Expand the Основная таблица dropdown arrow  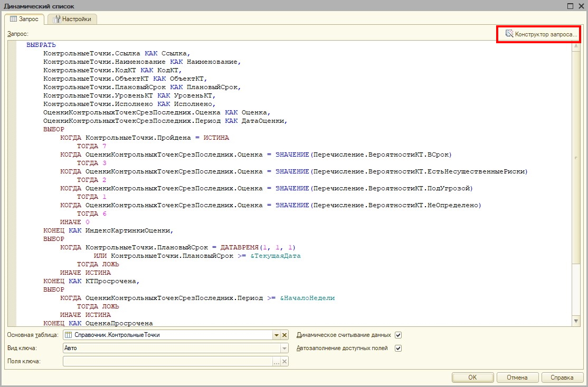(x=277, y=335)
